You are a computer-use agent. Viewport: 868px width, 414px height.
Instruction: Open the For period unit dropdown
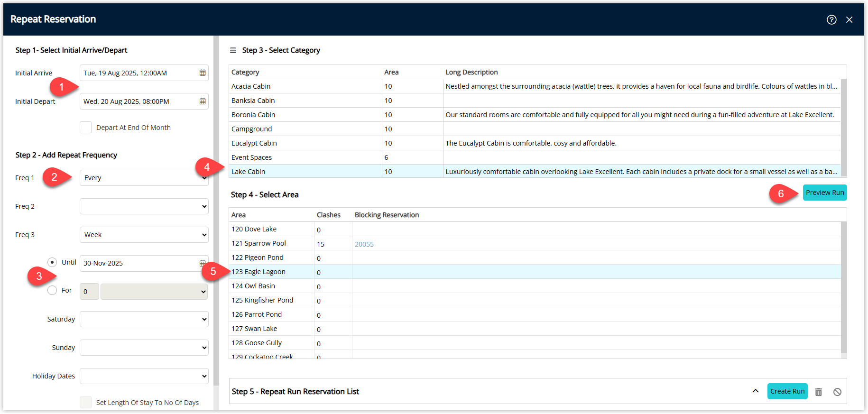pyautogui.click(x=154, y=292)
